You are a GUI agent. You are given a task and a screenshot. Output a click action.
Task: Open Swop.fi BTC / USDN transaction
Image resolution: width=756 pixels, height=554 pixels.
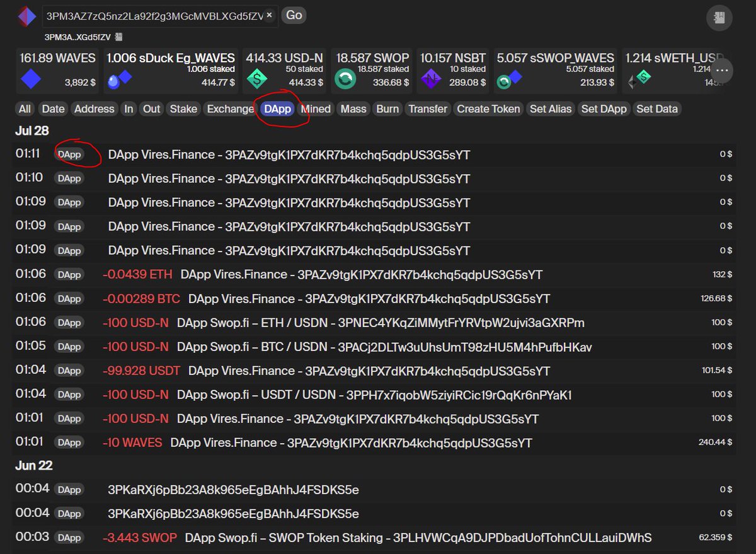(384, 347)
